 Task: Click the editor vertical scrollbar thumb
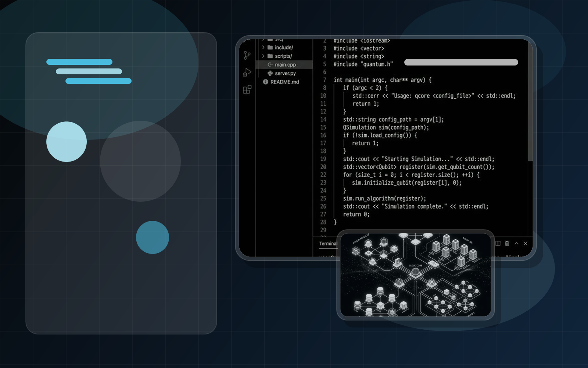click(x=530, y=100)
